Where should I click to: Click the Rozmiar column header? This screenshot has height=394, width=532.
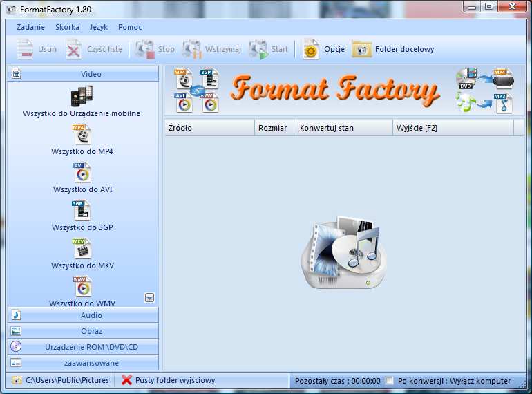275,128
